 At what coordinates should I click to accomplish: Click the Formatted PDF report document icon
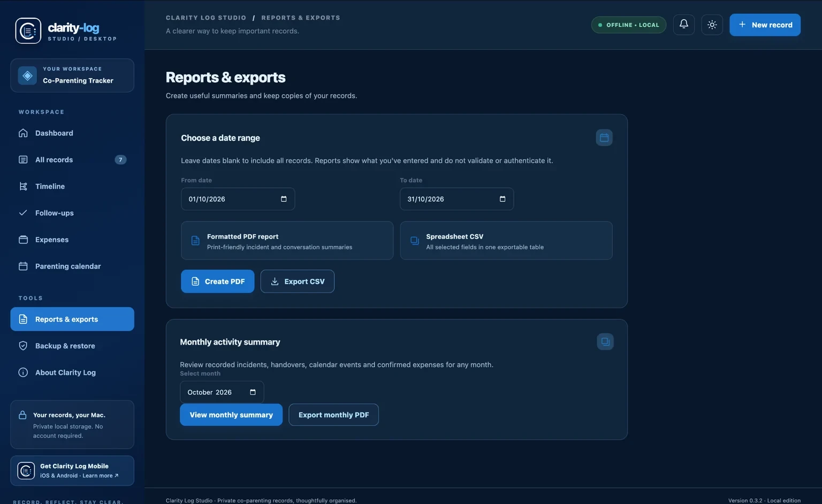coord(195,241)
